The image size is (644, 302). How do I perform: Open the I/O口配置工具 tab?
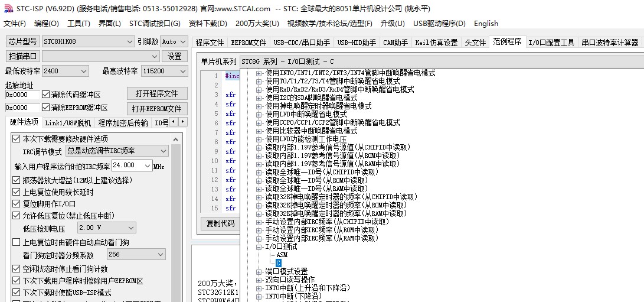point(551,43)
